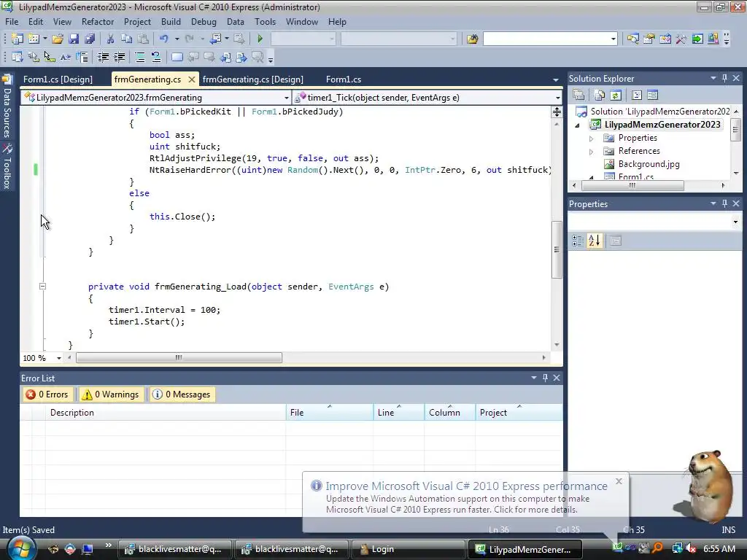Expand the Properties node in Solution Explorer
This screenshot has width=747, height=560.
591,138
